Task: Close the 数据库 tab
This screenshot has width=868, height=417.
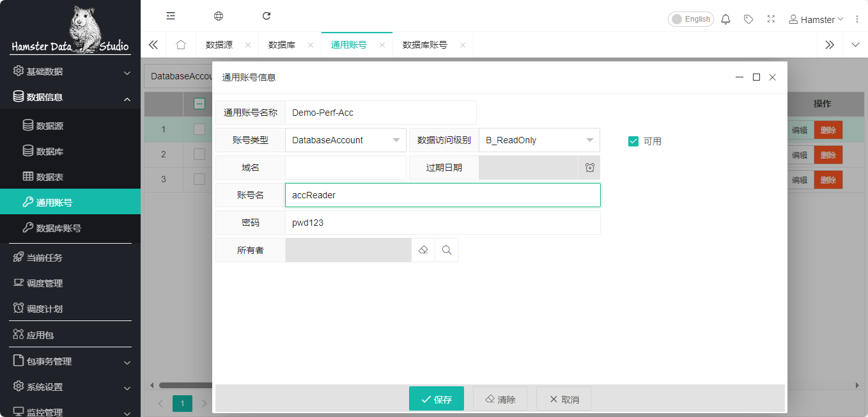Action: (311, 45)
